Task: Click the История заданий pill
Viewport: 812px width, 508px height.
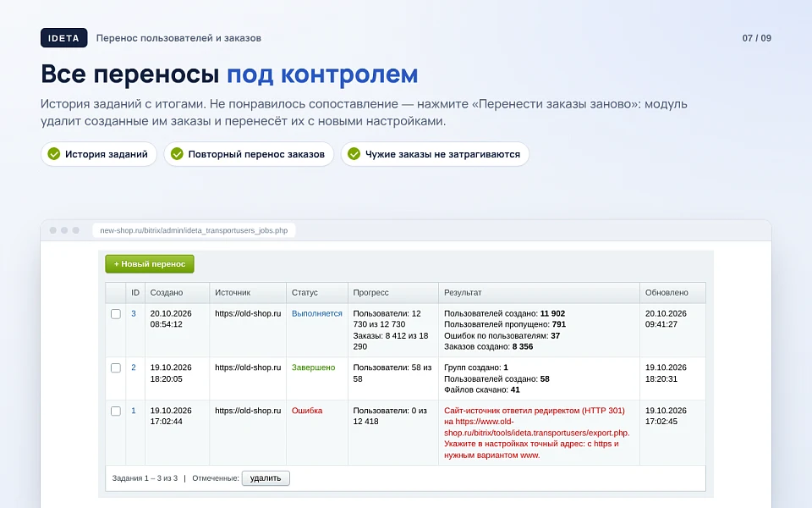Action: click(x=98, y=154)
